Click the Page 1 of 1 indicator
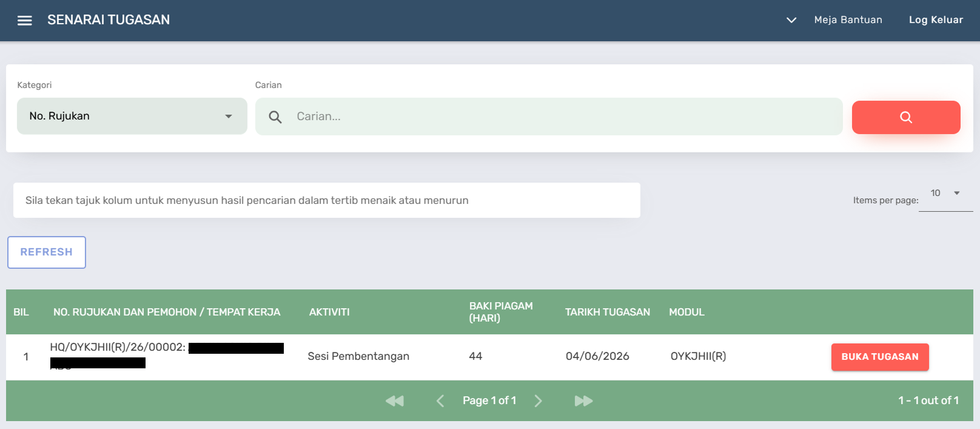The width and height of the screenshot is (980, 429). (x=489, y=400)
